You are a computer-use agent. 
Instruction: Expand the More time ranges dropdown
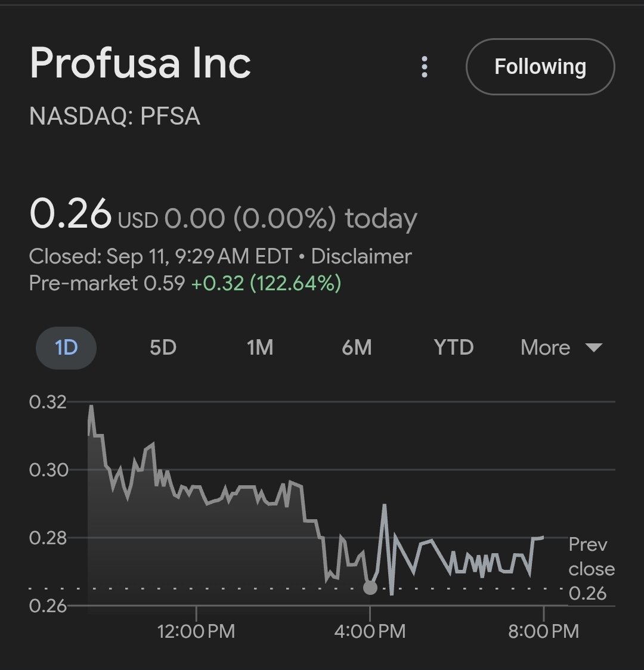[x=562, y=348]
